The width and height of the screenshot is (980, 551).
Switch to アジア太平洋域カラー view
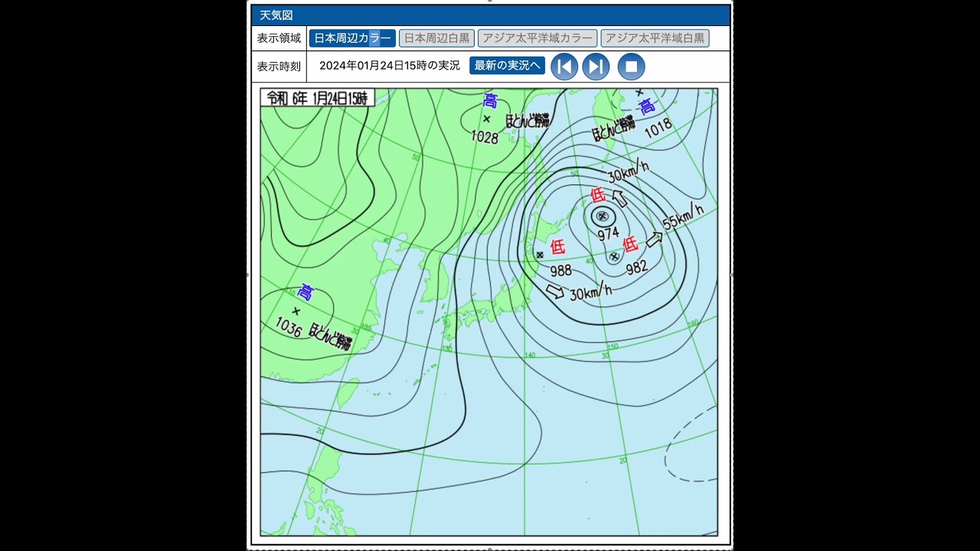coord(537,38)
